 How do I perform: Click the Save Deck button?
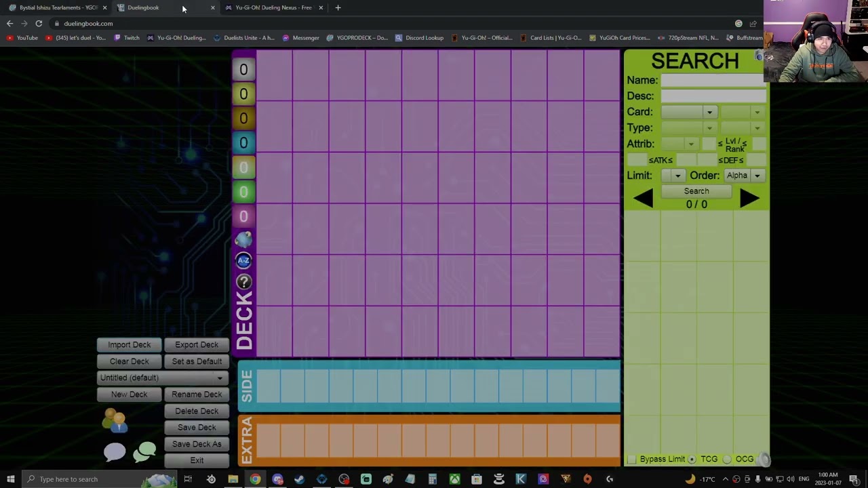click(197, 428)
